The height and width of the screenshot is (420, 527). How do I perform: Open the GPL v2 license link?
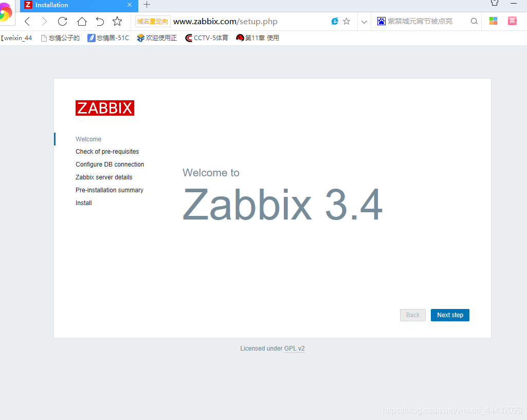pyautogui.click(x=295, y=349)
